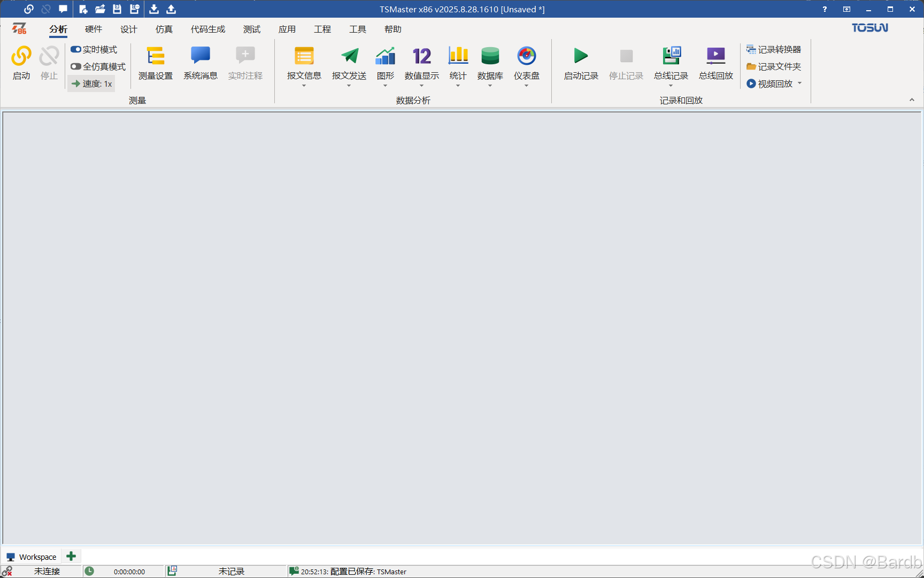Click the 0:00:00:00 timer text
Viewport: 924px width, 578px height.
click(x=129, y=572)
